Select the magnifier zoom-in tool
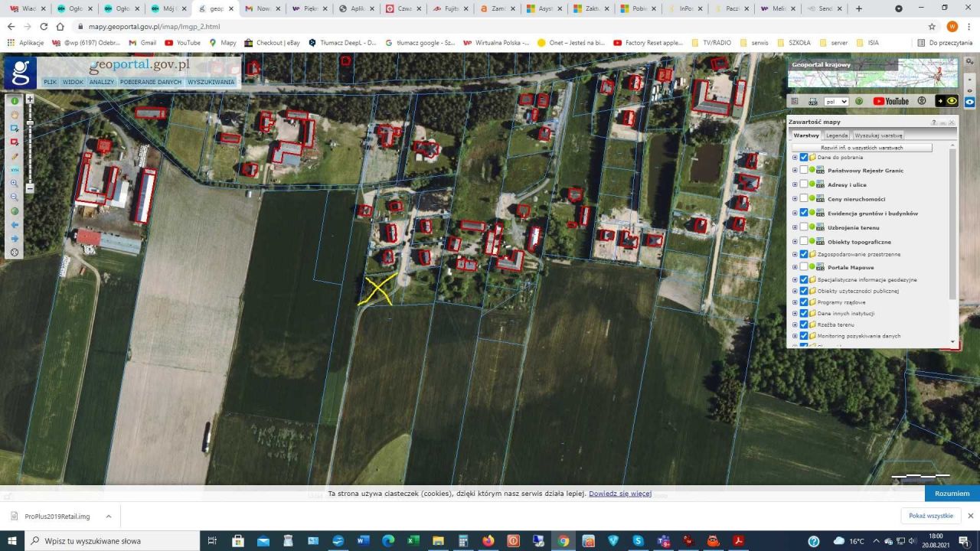 15,184
